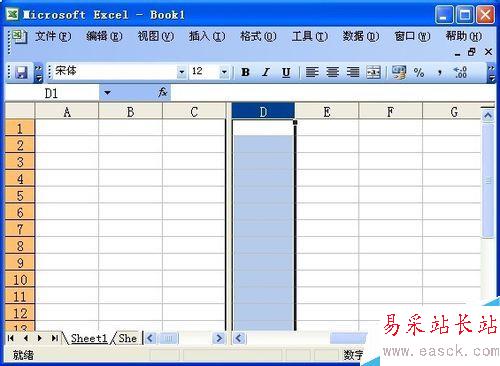Align text left
Screen dimensions: 500x366
click(312, 72)
